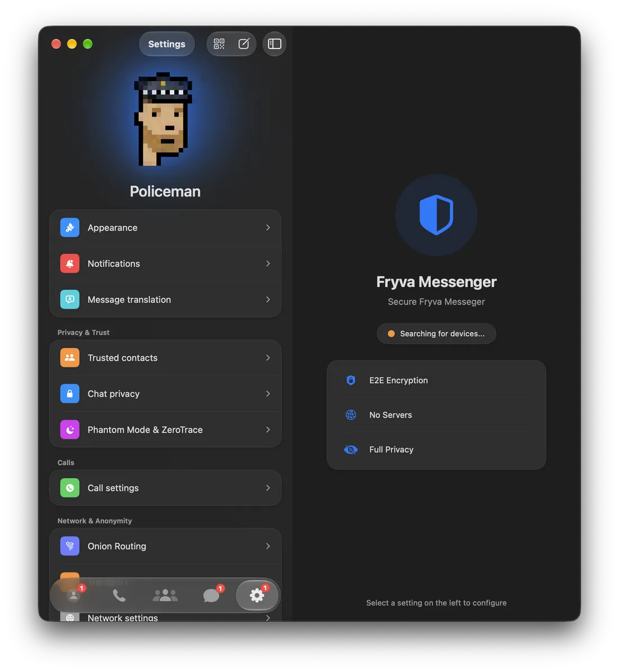
Task: Toggle the sidebar panel icon
Action: (x=275, y=44)
